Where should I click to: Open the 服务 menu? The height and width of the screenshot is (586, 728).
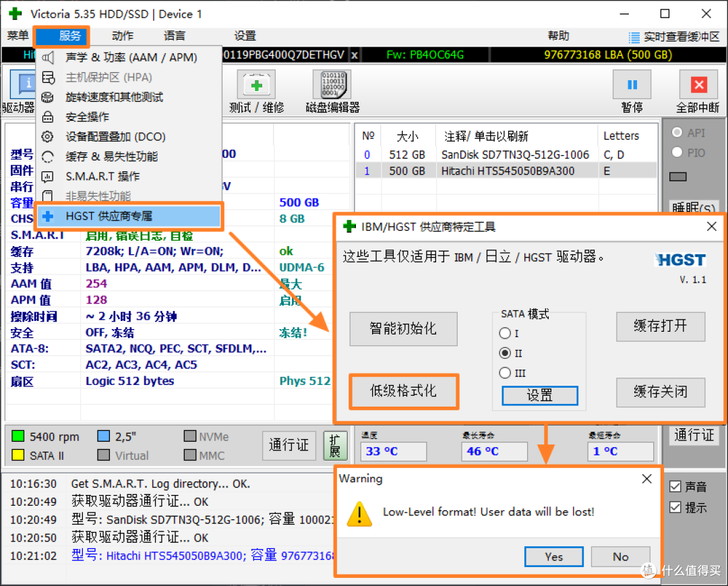pyautogui.click(x=62, y=36)
